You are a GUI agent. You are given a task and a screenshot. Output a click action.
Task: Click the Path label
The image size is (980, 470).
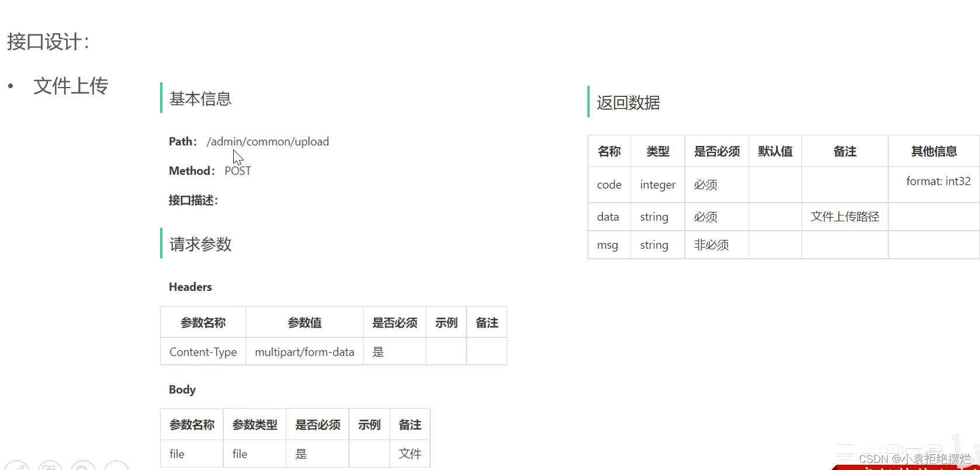(183, 141)
